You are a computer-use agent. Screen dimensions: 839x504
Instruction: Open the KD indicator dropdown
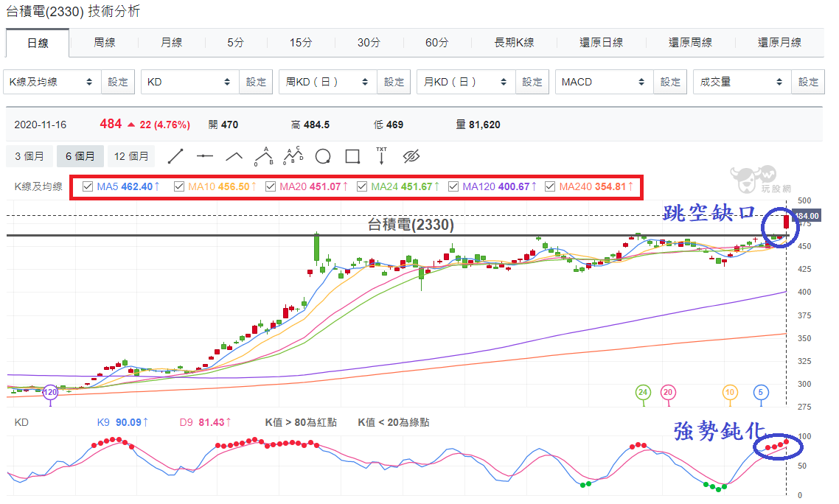[x=190, y=82]
